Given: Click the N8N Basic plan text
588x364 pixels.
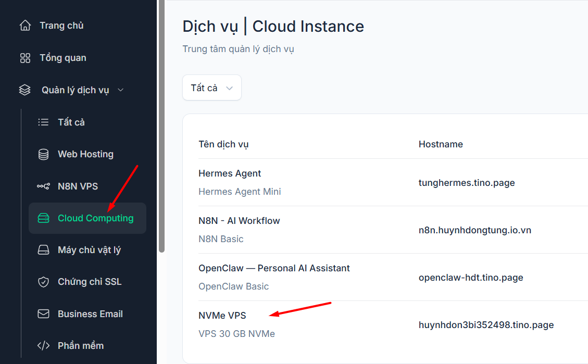Looking at the screenshot, I should coord(221,239).
